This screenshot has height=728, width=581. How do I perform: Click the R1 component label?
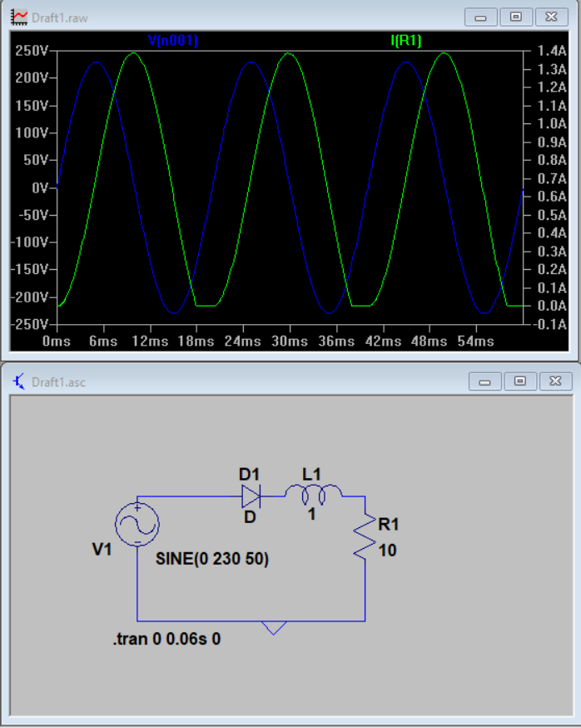[x=389, y=524]
